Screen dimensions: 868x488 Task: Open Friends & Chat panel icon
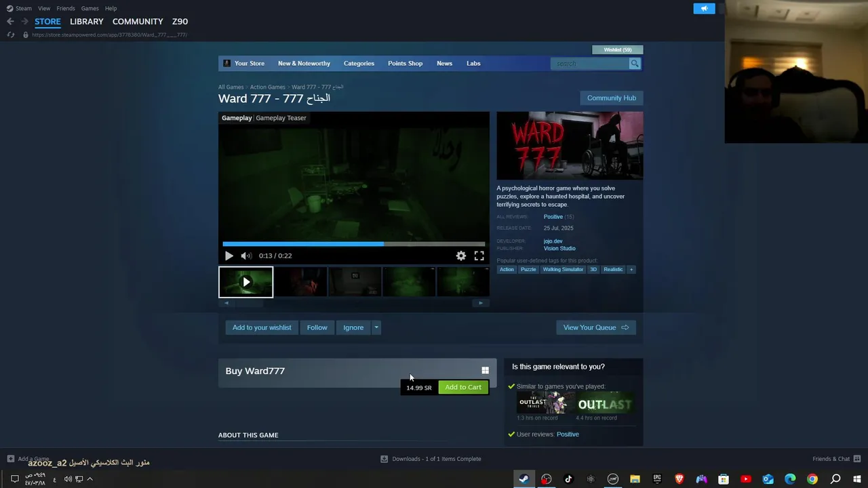click(x=857, y=459)
